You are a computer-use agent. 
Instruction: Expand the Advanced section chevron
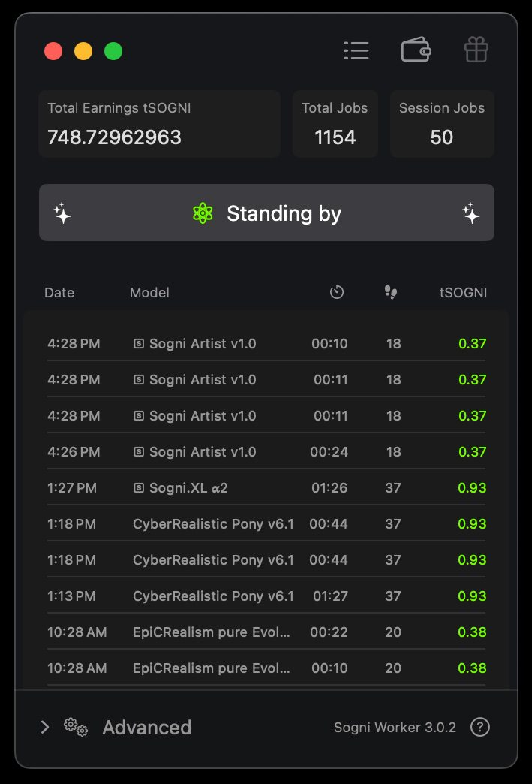click(45, 727)
